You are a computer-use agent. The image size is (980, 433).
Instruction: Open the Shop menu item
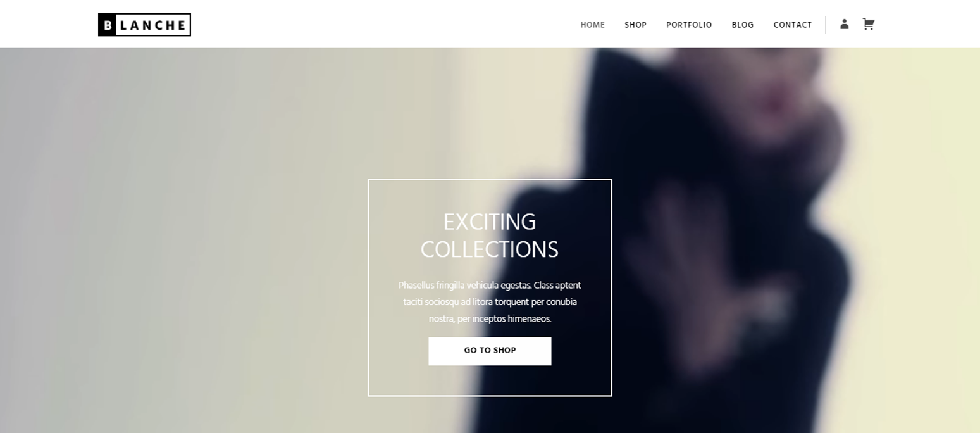point(635,25)
